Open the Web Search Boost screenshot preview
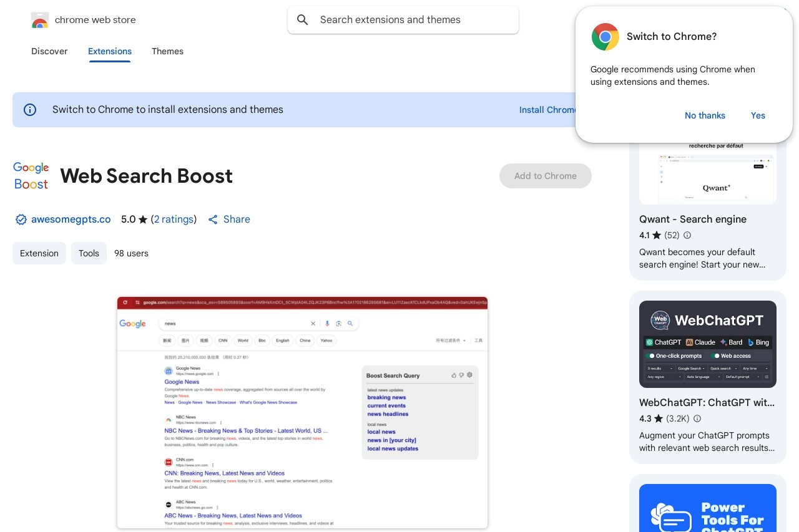This screenshot has width=799, height=532. (x=302, y=412)
